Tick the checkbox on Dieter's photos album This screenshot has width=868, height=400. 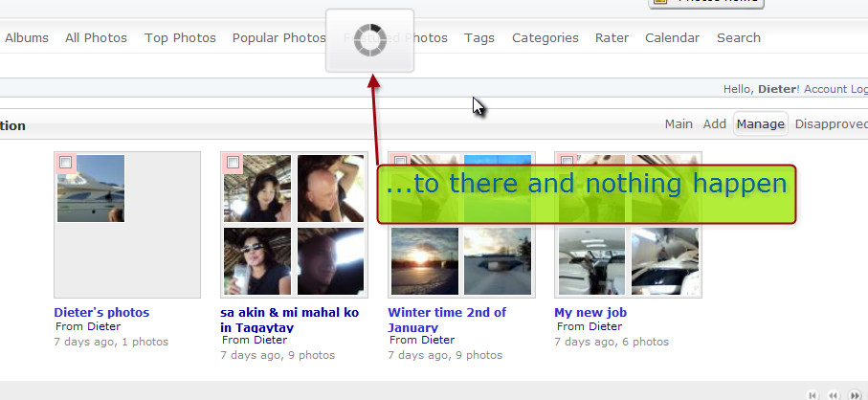[65, 162]
